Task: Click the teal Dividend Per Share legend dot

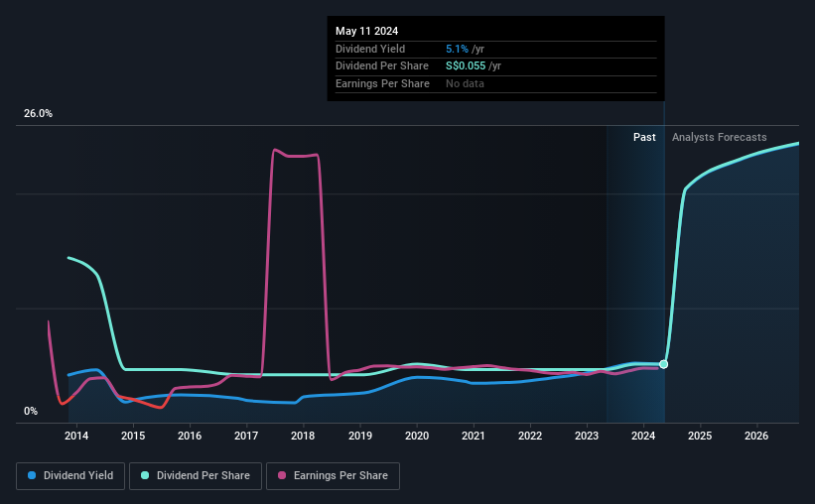Action: coord(145,475)
